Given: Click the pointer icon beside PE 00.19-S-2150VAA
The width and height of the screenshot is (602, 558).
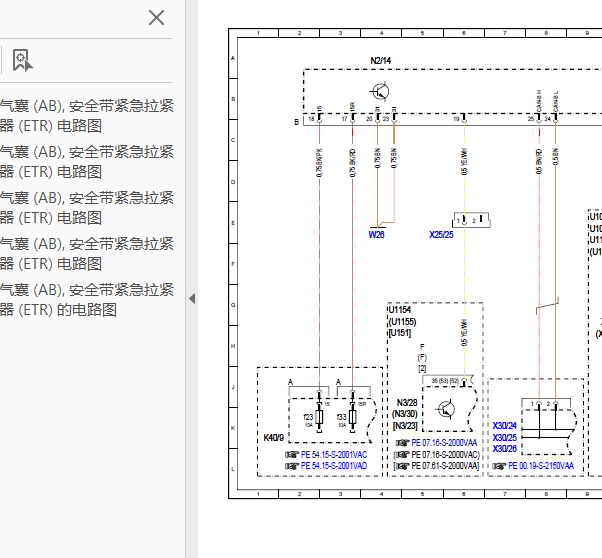Looking at the screenshot, I should (x=499, y=466).
